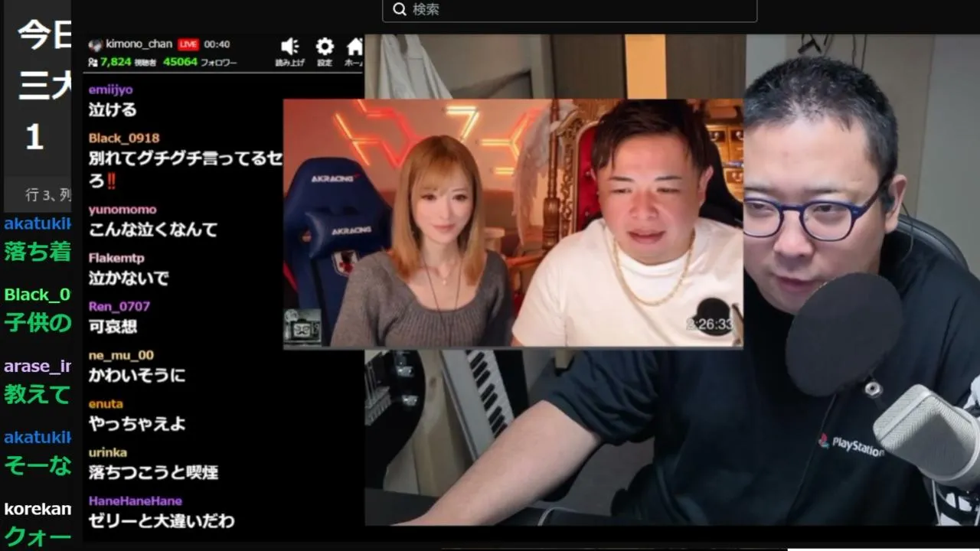Click the chat message かわいそうに
This screenshot has width=980, height=551.
[137, 375]
